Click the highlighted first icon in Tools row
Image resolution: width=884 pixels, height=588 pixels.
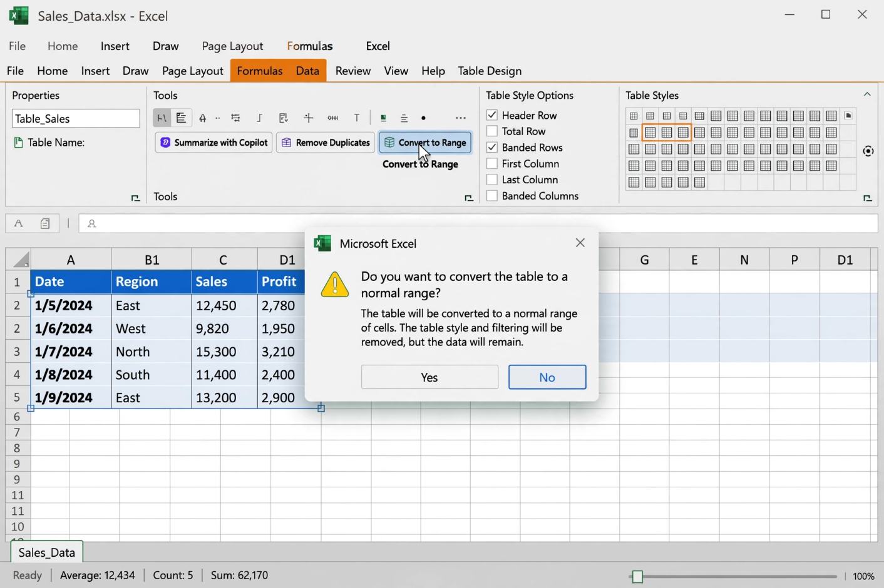(x=162, y=118)
